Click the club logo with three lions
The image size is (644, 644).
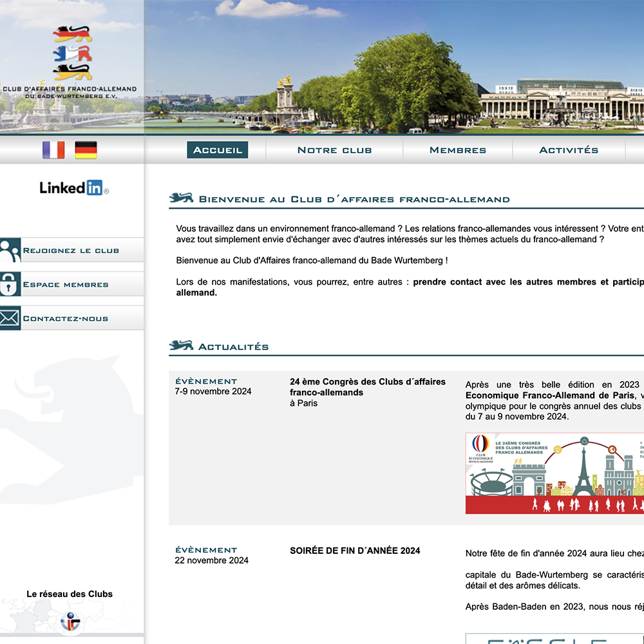72,53
